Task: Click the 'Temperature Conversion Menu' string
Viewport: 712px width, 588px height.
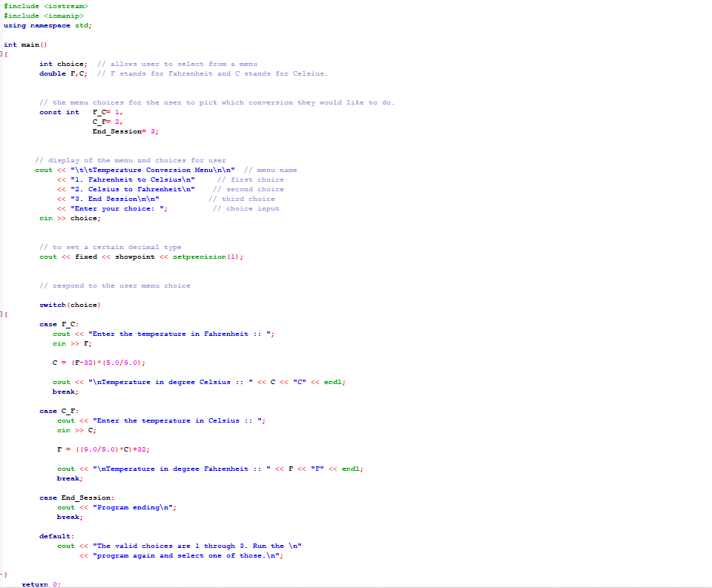Action: click(153, 170)
